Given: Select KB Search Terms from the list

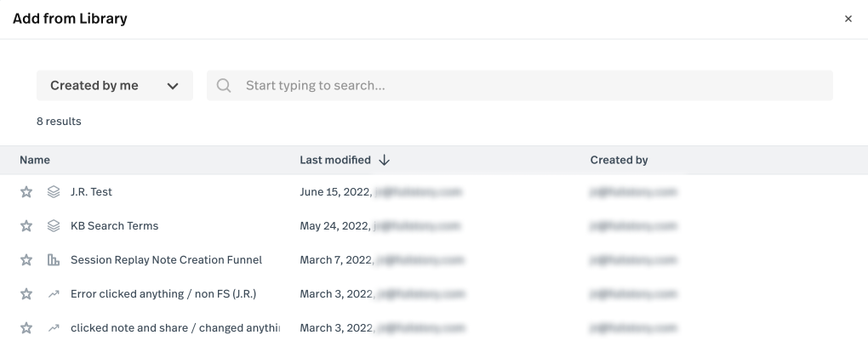Looking at the screenshot, I should tap(114, 226).
